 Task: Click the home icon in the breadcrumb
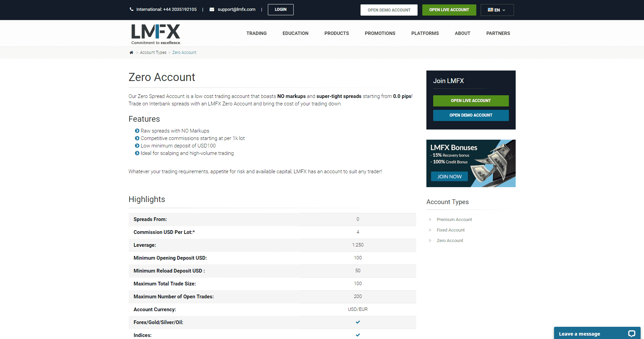[131, 52]
